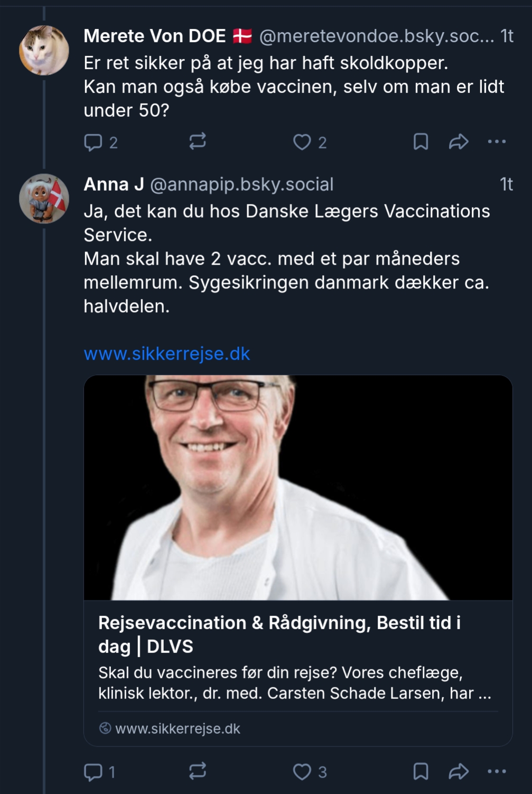Bookmark Merete Von DOE's post
The image size is (532, 794).
[421, 142]
